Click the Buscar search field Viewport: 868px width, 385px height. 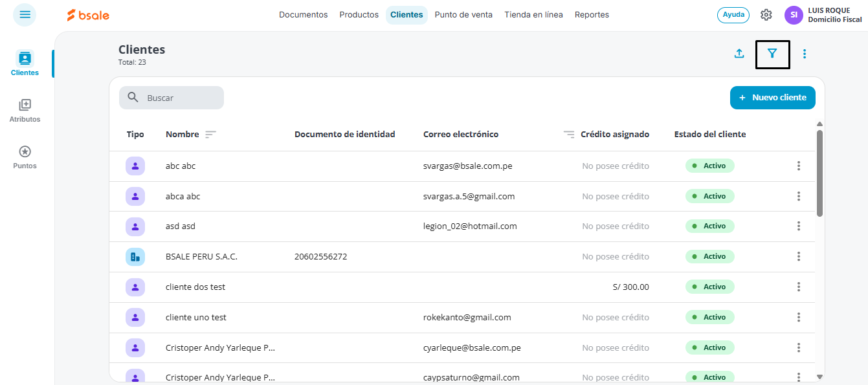pyautogui.click(x=172, y=98)
